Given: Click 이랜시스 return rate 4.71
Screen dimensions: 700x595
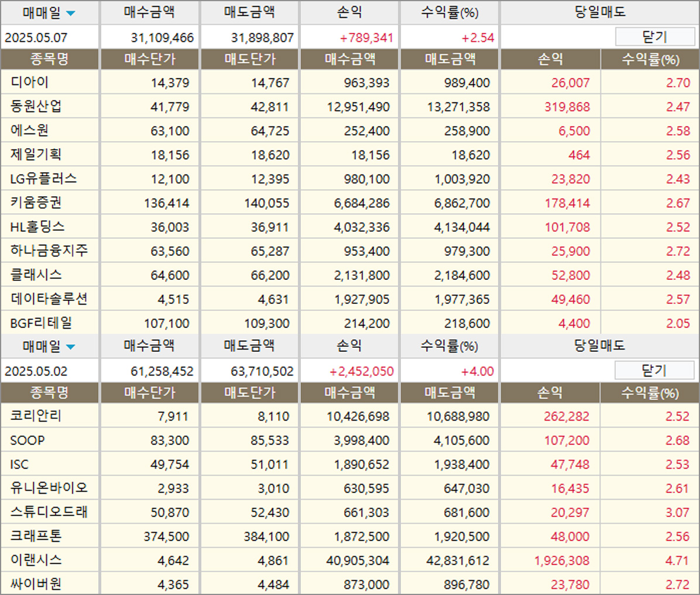Looking at the screenshot, I should point(677,560).
